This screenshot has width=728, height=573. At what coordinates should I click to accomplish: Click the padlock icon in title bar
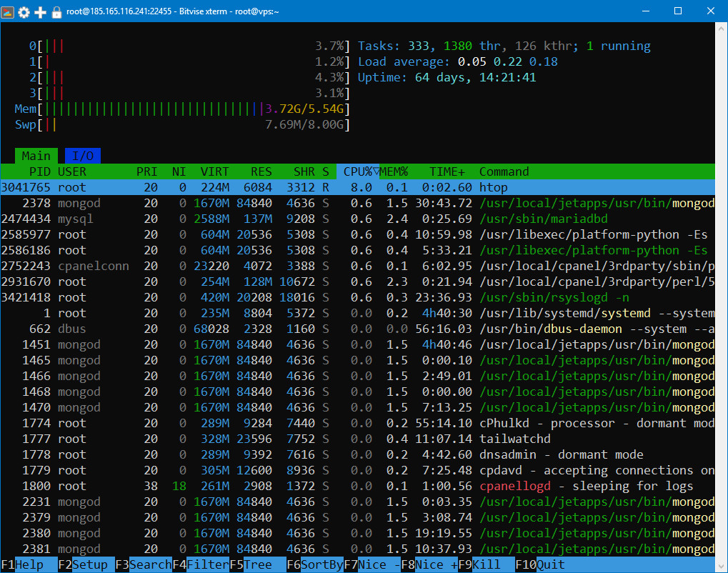pyautogui.click(x=56, y=11)
